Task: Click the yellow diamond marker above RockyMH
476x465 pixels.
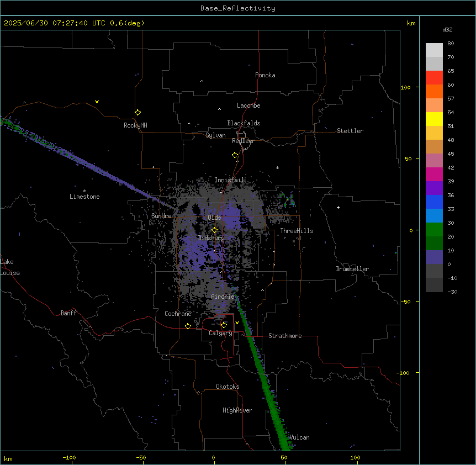Action: tap(137, 113)
